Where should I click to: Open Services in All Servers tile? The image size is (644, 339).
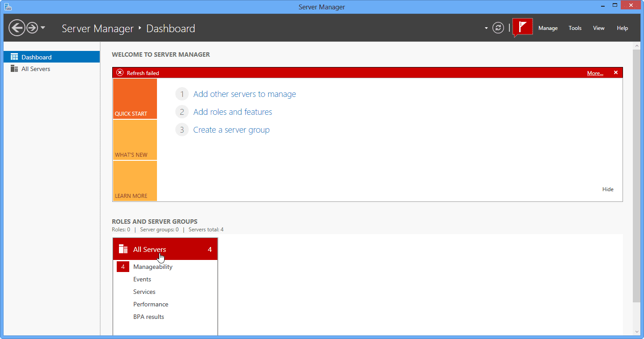[144, 292]
